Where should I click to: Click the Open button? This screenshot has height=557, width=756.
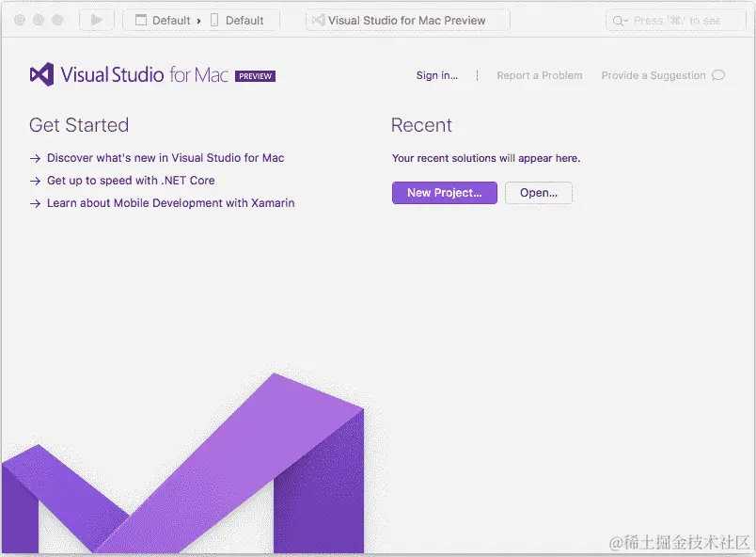[x=539, y=193]
